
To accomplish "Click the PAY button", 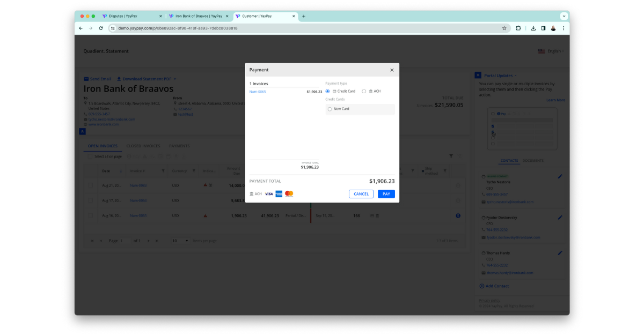I will 386,194.
